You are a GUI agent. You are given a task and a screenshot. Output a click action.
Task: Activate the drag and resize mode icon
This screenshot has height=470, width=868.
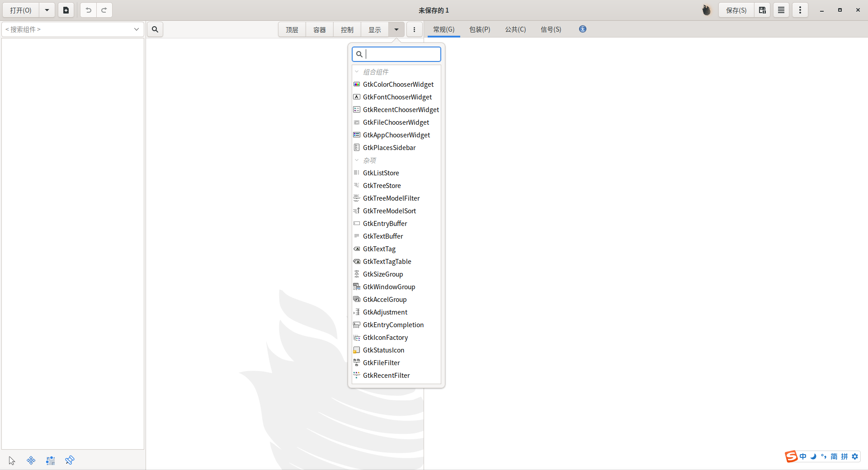(x=31, y=460)
